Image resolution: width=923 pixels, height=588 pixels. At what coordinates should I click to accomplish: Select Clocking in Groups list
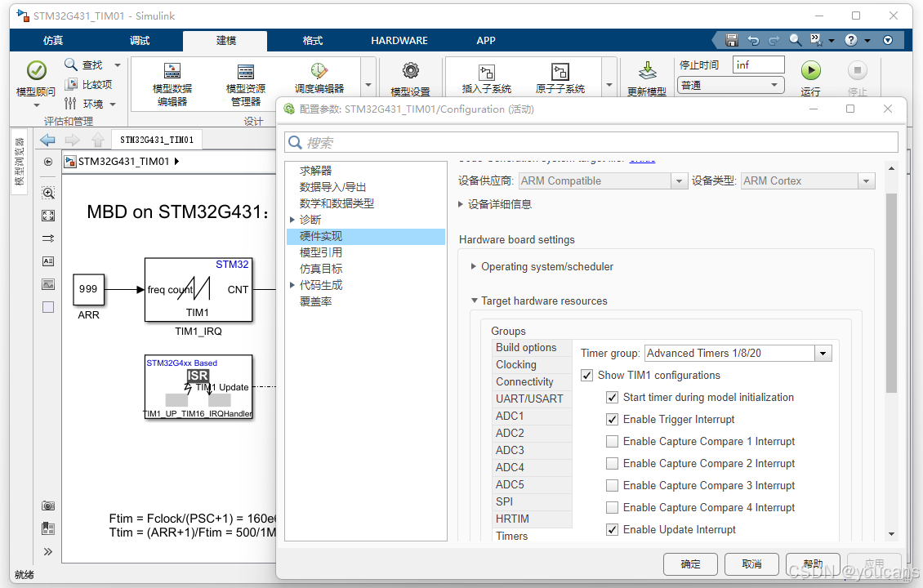pos(532,365)
